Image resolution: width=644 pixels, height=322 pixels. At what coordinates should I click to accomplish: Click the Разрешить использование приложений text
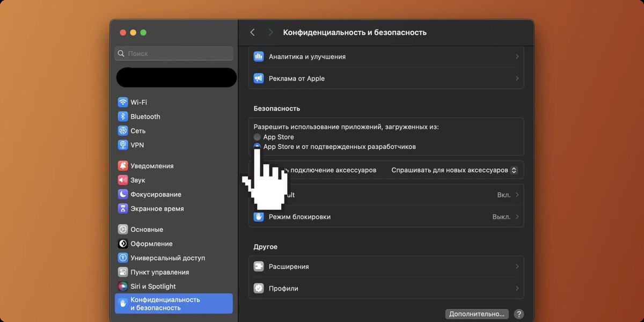[346, 127]
